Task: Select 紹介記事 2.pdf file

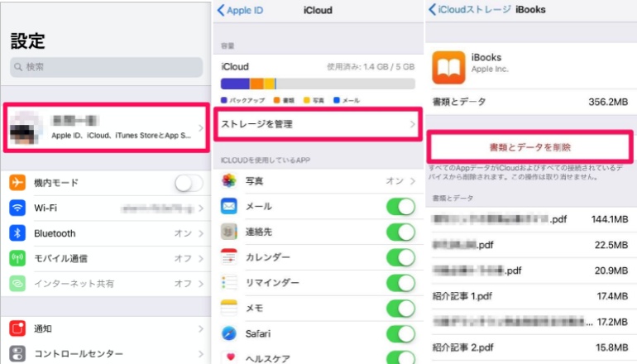Action: (x=530, y=347)
